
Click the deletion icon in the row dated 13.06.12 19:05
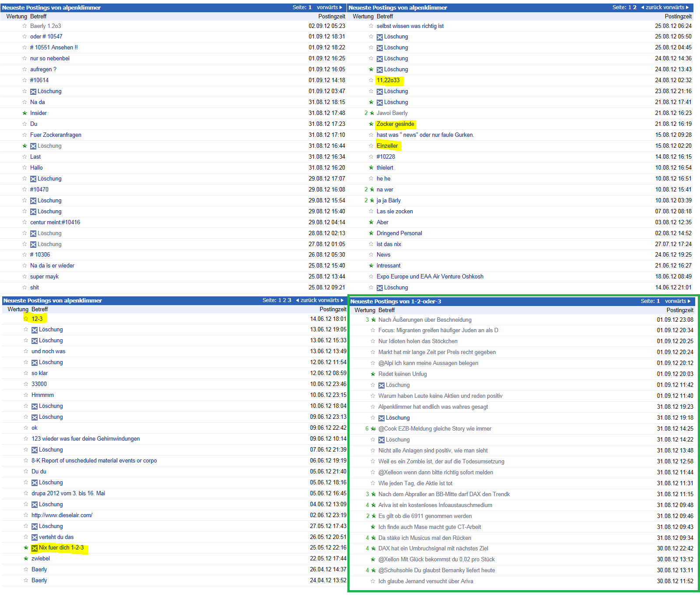pyautogui.click(x=35, y=330)
